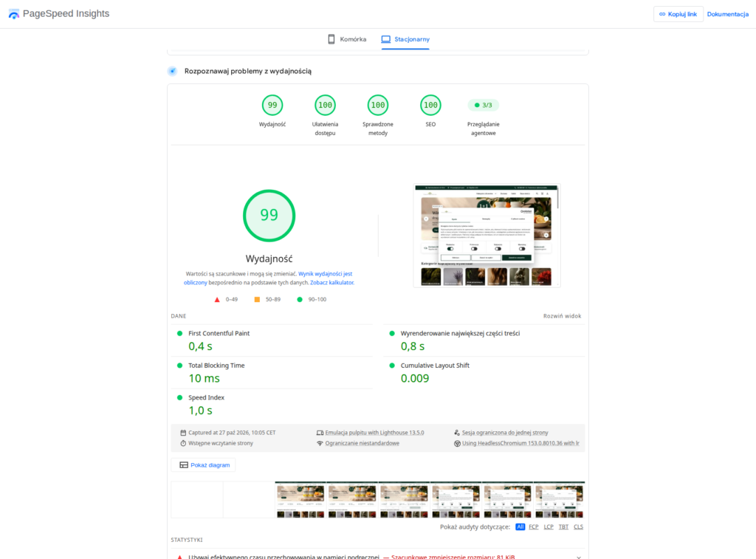Click Sesja ograniczona do jednej strony text
The width and height of the screenshot is (756, 559).
pyautogui.click(x=505, y=433)
